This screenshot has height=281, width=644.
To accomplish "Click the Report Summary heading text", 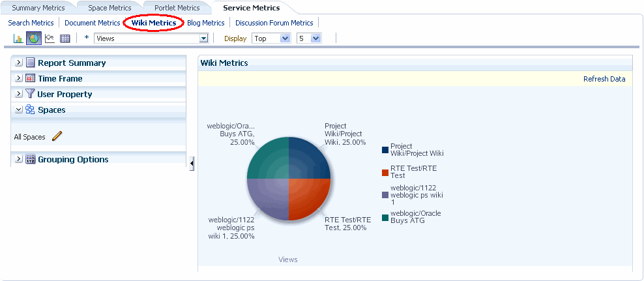I will click(72, 63).
